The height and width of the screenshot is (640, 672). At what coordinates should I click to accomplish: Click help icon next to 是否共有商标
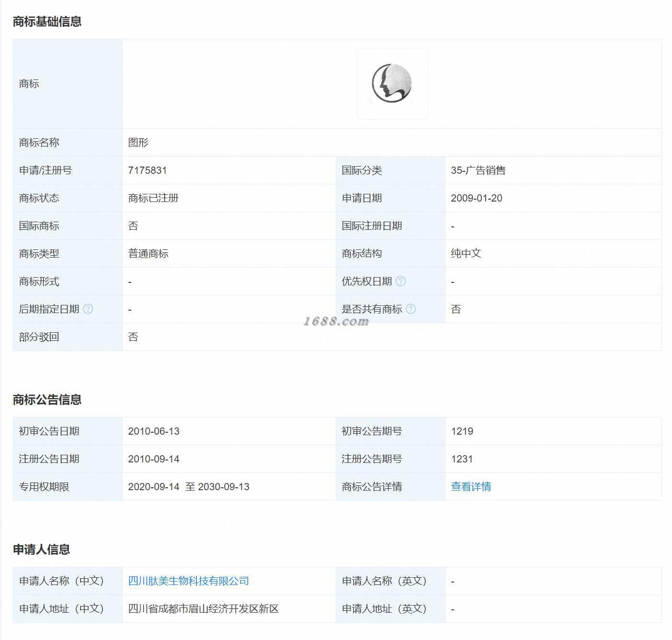pos(410,309)
